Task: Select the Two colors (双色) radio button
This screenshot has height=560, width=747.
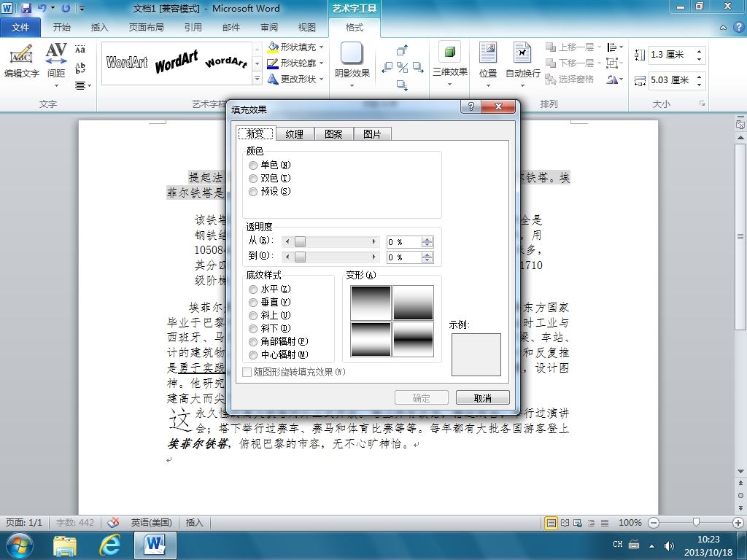Action: click(253, 179)
